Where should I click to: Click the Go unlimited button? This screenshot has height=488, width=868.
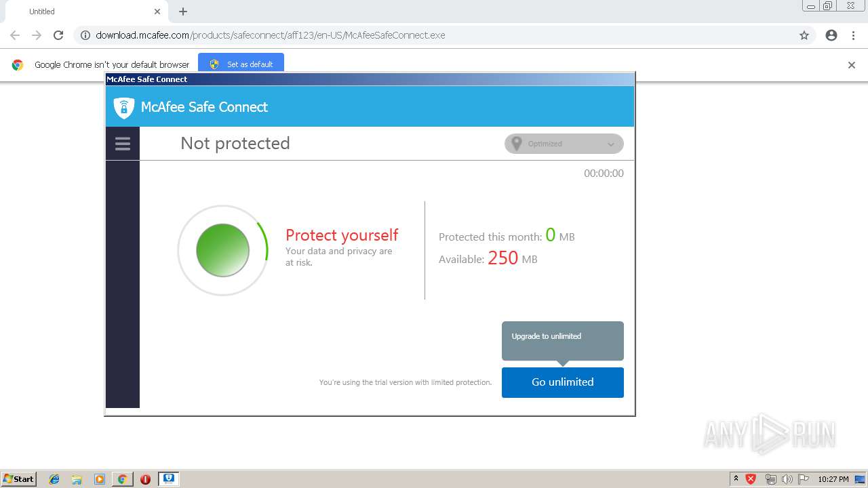pos(563,382)
